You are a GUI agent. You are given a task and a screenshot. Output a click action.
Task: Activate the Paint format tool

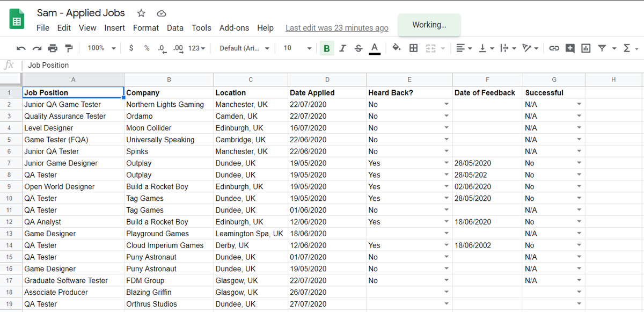click(69, 48)
